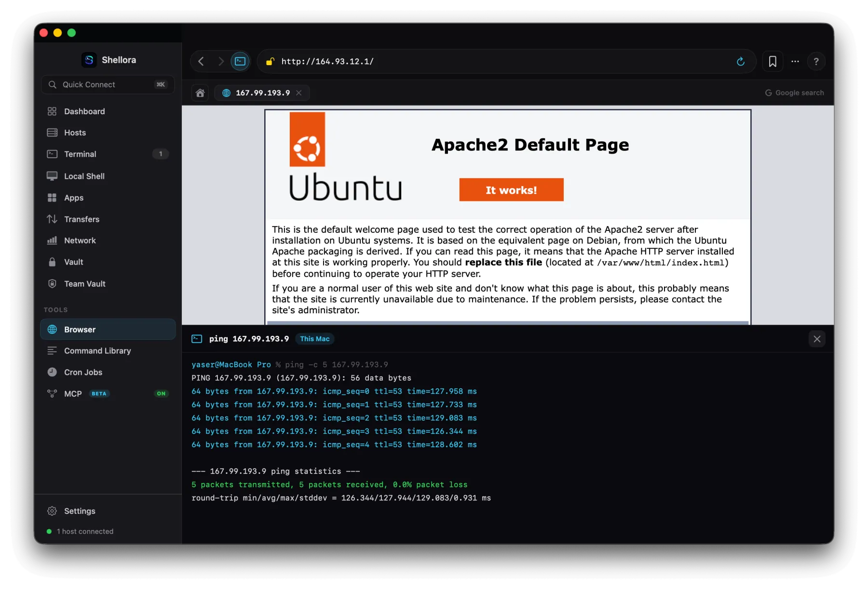Click the It works! banner
The height and width of the screenshot is (589, 868).
coord(511,190)
